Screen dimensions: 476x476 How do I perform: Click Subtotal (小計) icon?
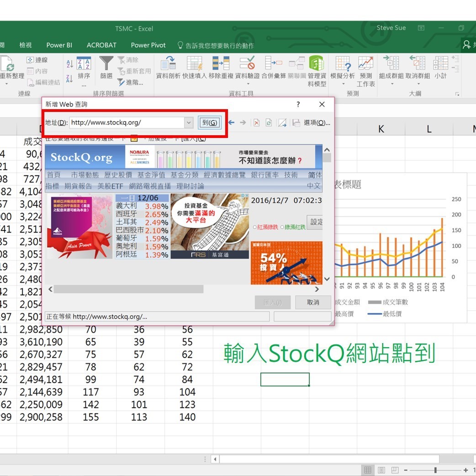[440, 63]
